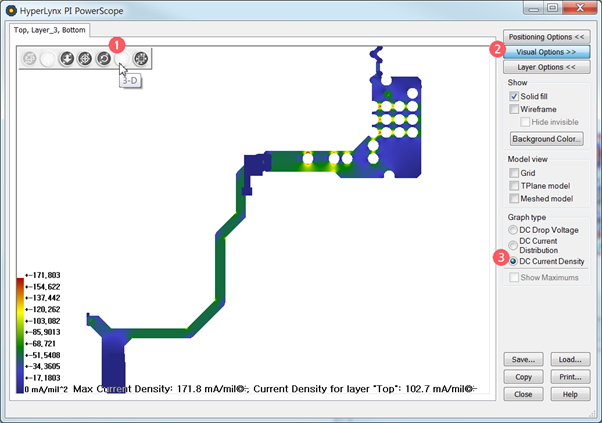The height and width of the screenshot is (423, 602).
Task: Click the crosshair target view icon
Action: tap(85, 59)
